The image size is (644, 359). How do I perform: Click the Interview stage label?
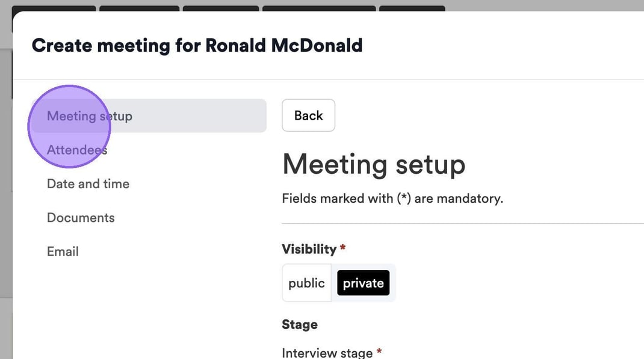pyautogui.click(x=326, y=352)
